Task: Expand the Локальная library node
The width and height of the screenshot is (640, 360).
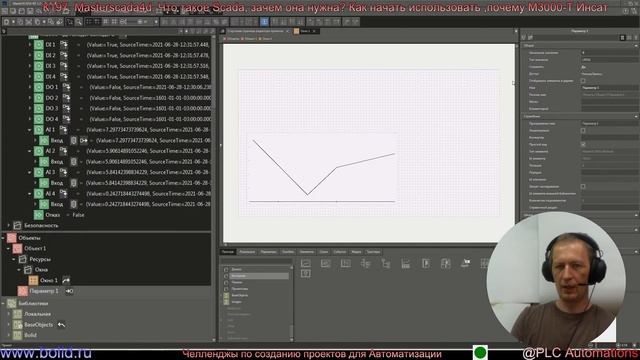Action: (9, 314)
